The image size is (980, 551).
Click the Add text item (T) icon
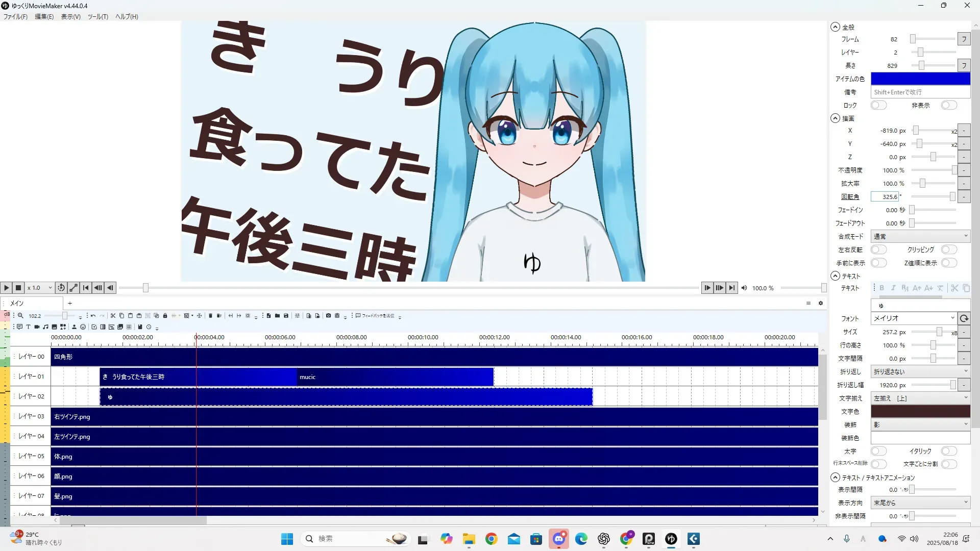click(x=28, y=327)
